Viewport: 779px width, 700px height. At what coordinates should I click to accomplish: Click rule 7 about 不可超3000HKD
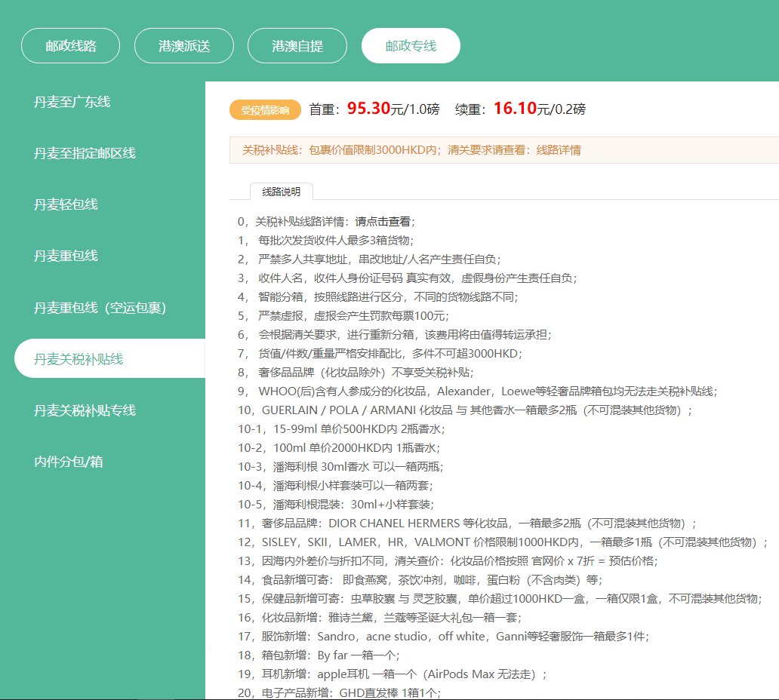click(380, 354)
